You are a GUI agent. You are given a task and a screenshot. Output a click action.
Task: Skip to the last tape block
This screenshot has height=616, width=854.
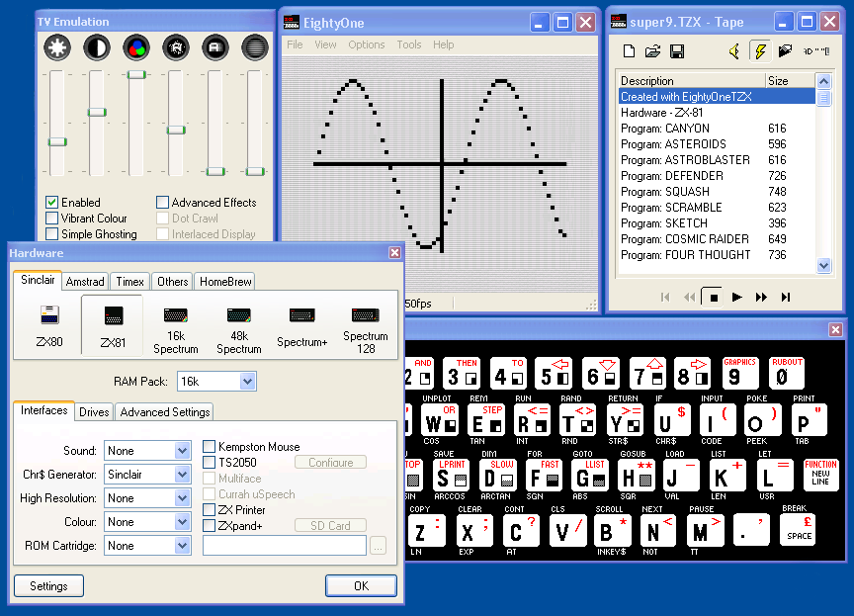786,297
